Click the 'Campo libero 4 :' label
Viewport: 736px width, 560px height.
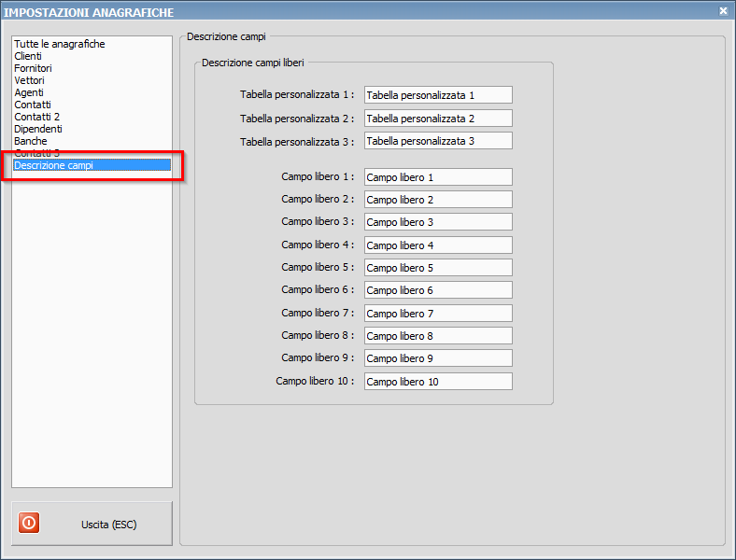click(x=318, y=245)
